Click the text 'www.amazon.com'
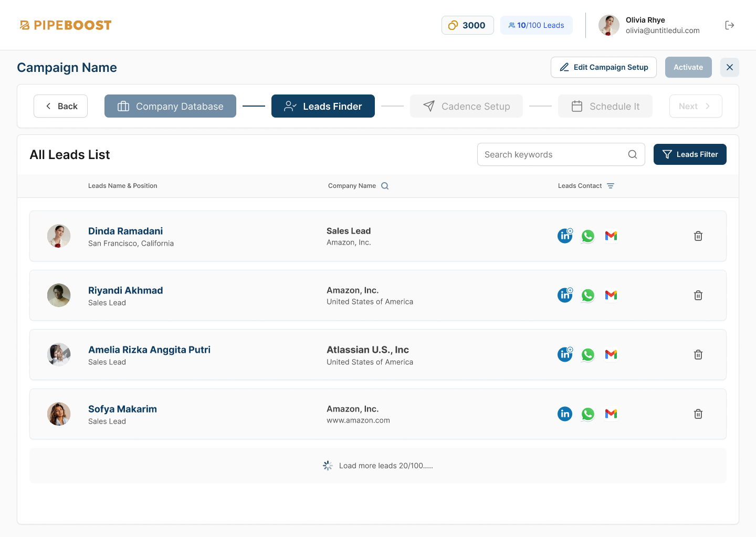Screen dimensions: 756x537 pyautogui.click(x=358, y=420)
